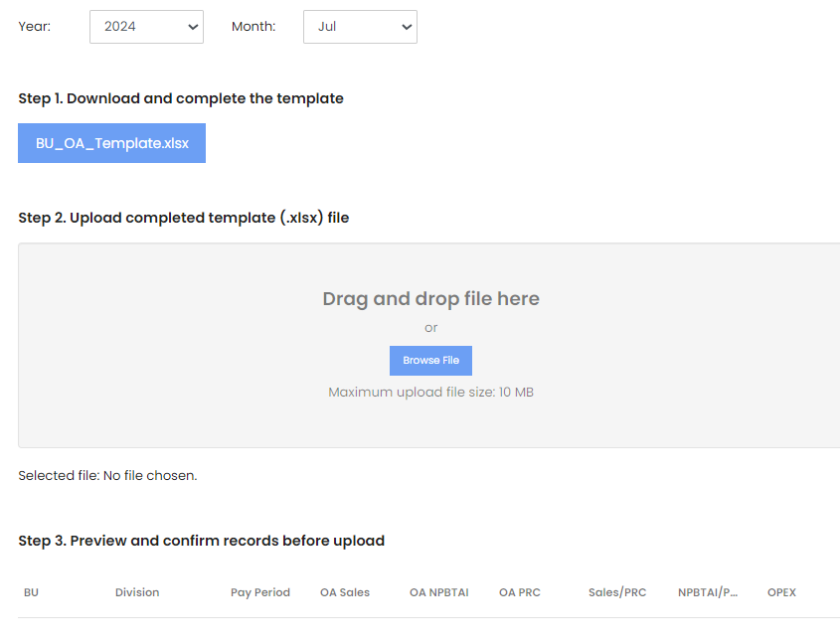
Task: Click the Pay Period column header
Action: [x=260, y=592]
